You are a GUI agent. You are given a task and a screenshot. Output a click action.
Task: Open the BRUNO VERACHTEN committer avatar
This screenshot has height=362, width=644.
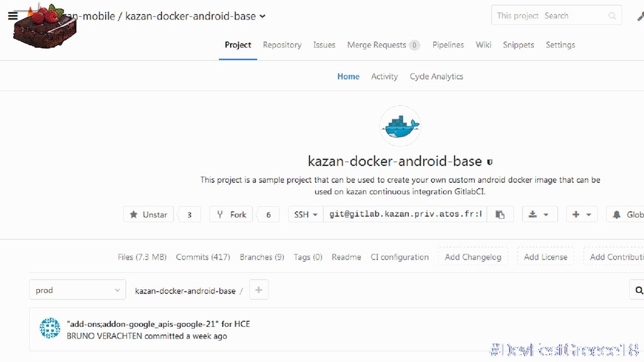tap(50, 328)
